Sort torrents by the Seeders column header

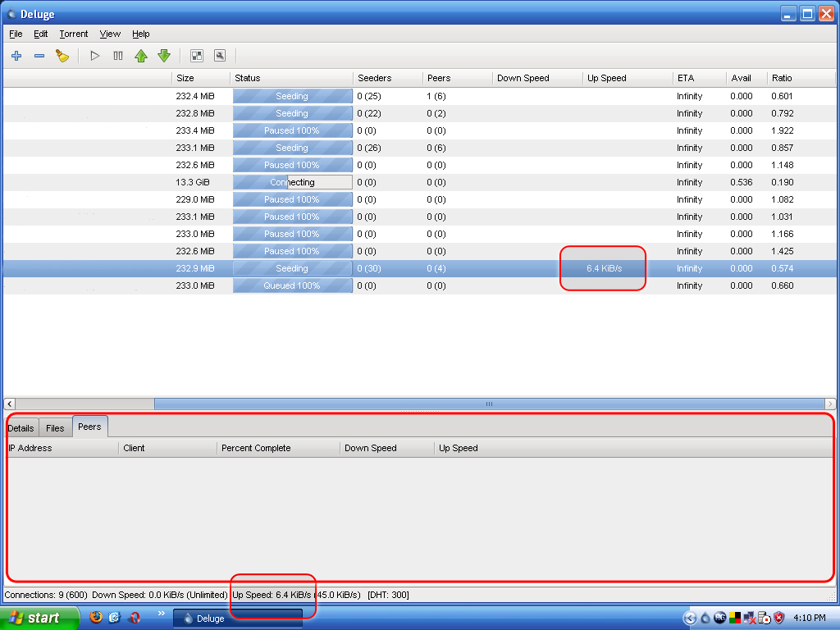point(388,78)
